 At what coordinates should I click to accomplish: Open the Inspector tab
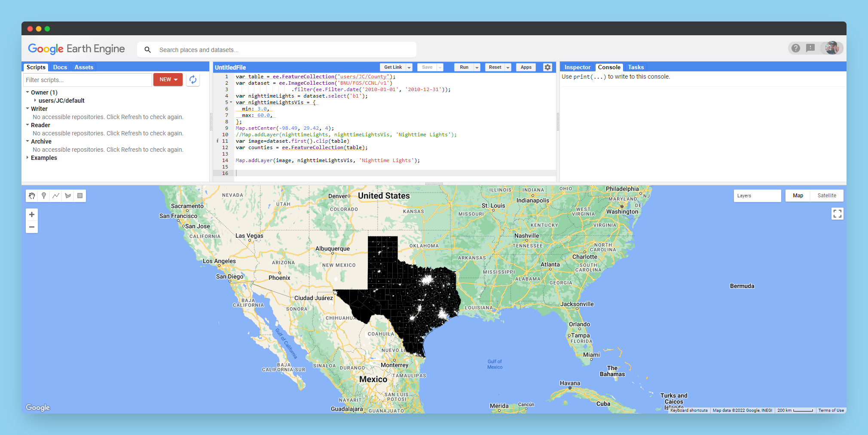[x=577, y=67]
